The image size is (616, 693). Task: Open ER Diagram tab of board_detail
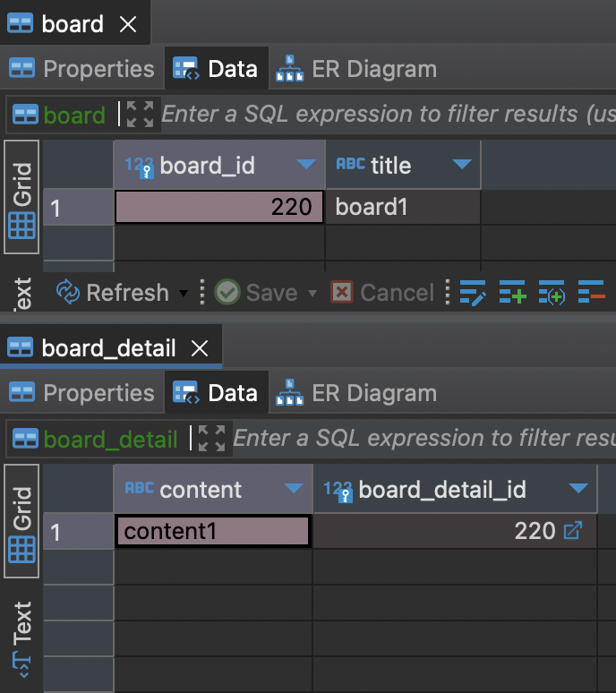click(356, 393)
